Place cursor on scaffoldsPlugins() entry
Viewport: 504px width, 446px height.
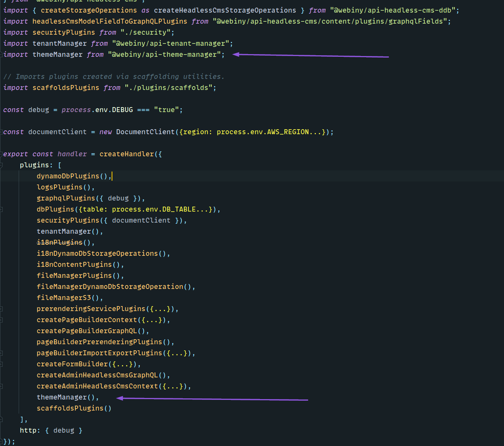(74, 408)
